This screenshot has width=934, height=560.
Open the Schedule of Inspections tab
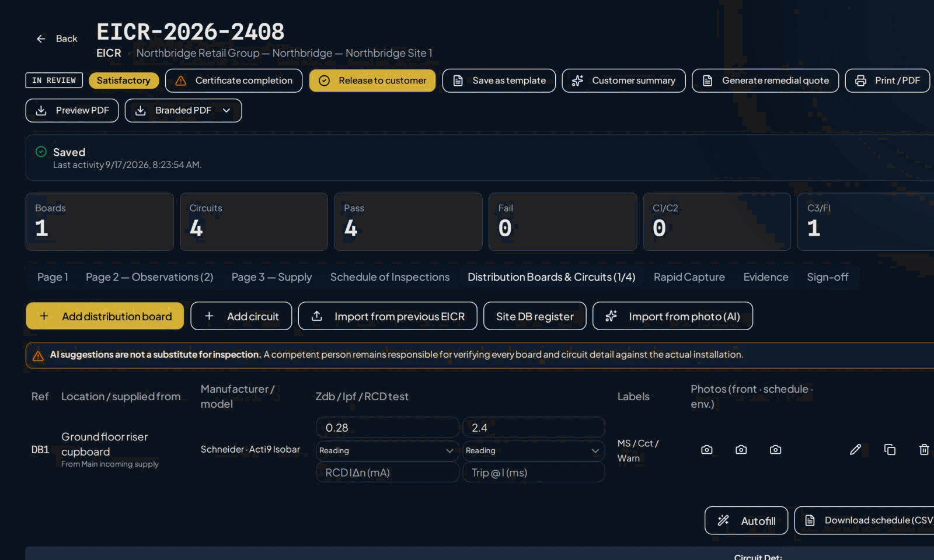tap(390, 277)
